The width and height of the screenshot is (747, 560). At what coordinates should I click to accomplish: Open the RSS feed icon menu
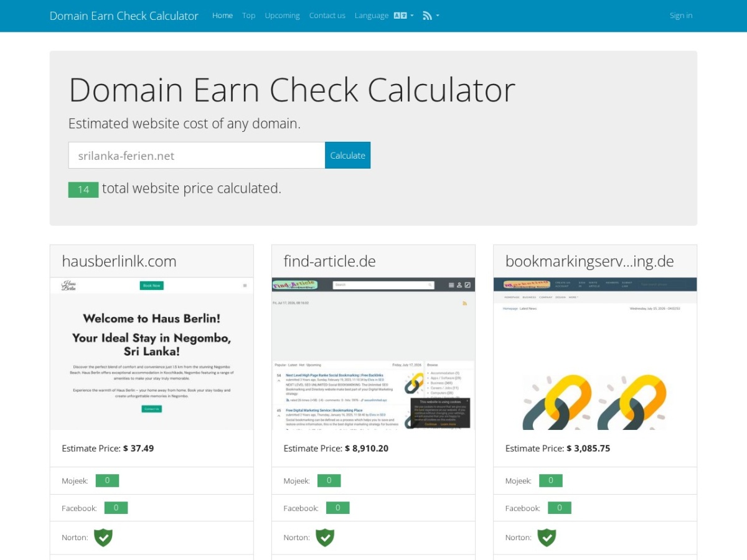tap(431, 16)
